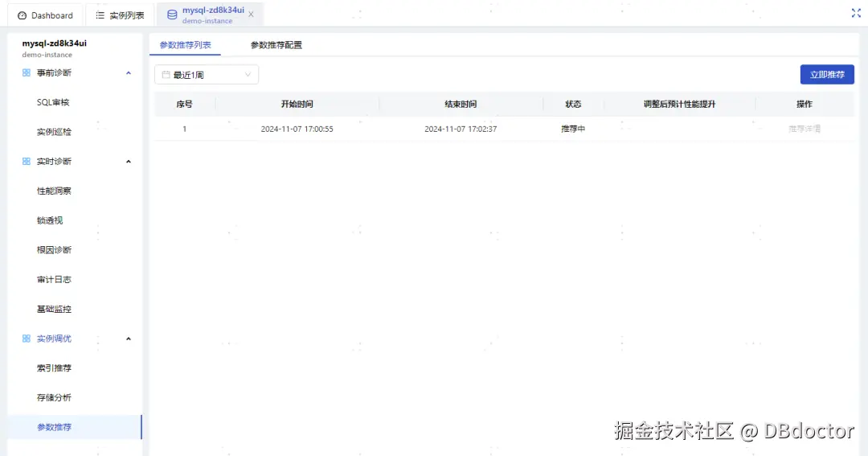Toggle fullscreen with the expand icon
This screenshot has height=456, width=868.
(856, 14)
